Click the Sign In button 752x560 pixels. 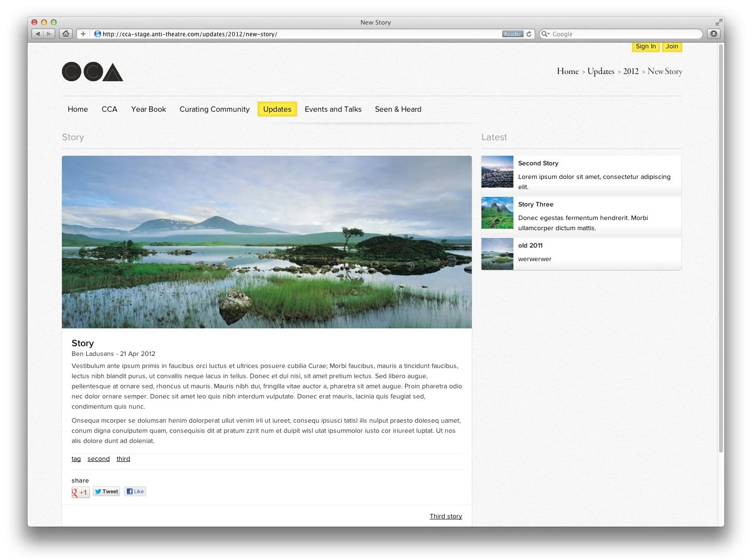(x=646, y=46)
